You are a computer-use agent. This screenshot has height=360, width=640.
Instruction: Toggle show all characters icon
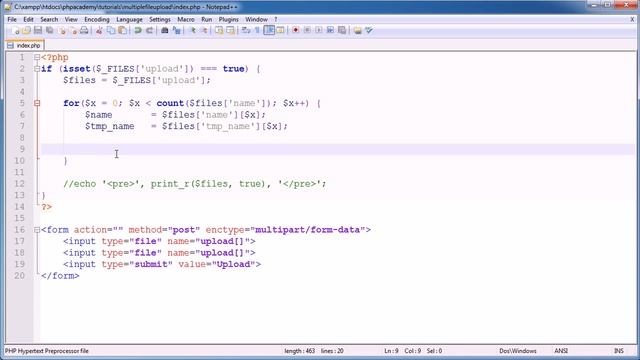[x=257, y=30]
